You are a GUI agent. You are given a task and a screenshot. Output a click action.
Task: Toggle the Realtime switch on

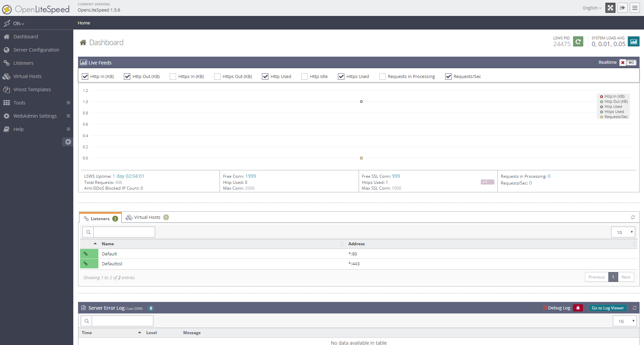627,63
